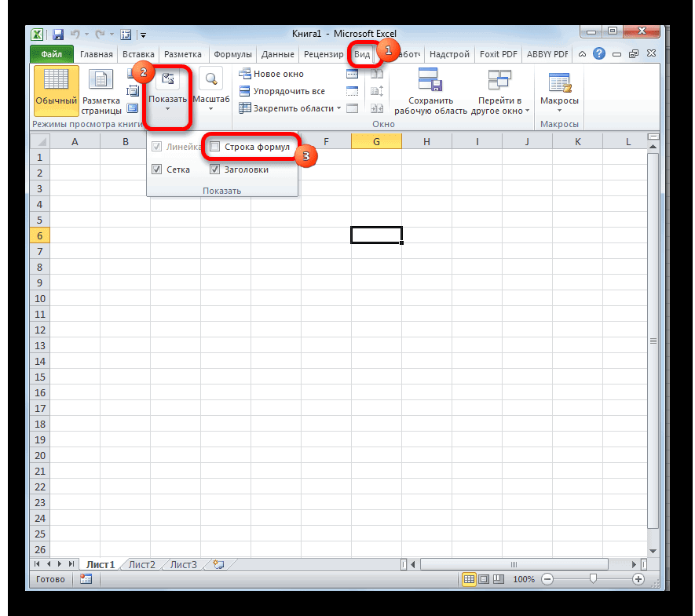Click the workbook restore window icon
Screen dimensions: 695x616
click(634, 54)
